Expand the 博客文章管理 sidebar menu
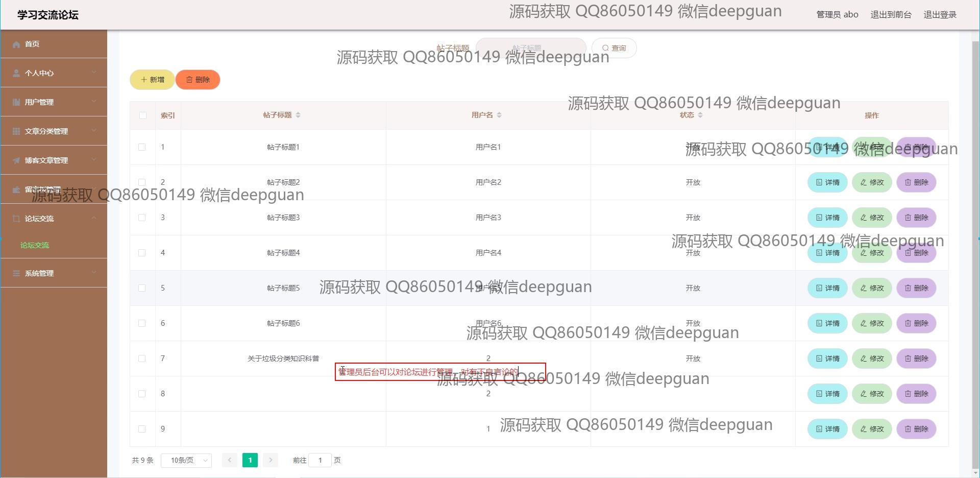Screen dimensions: 980x478 pos(54,160)
